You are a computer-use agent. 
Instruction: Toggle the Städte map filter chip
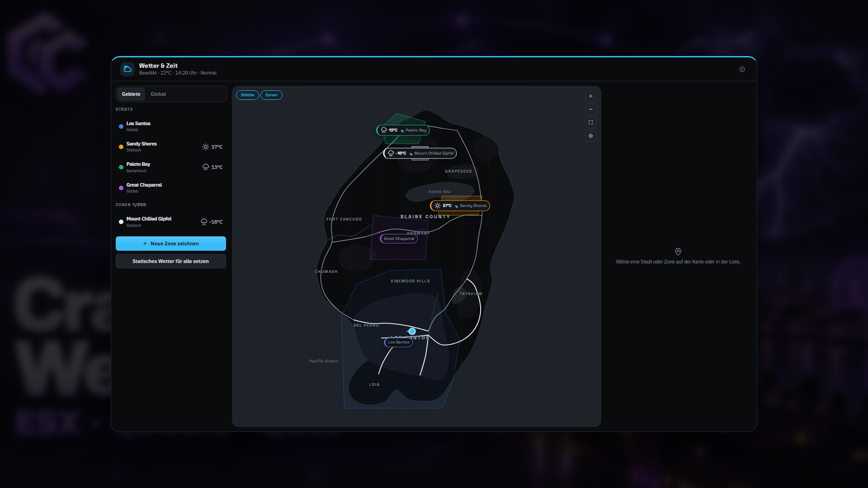pyautogui.click(x=247, y=95)
